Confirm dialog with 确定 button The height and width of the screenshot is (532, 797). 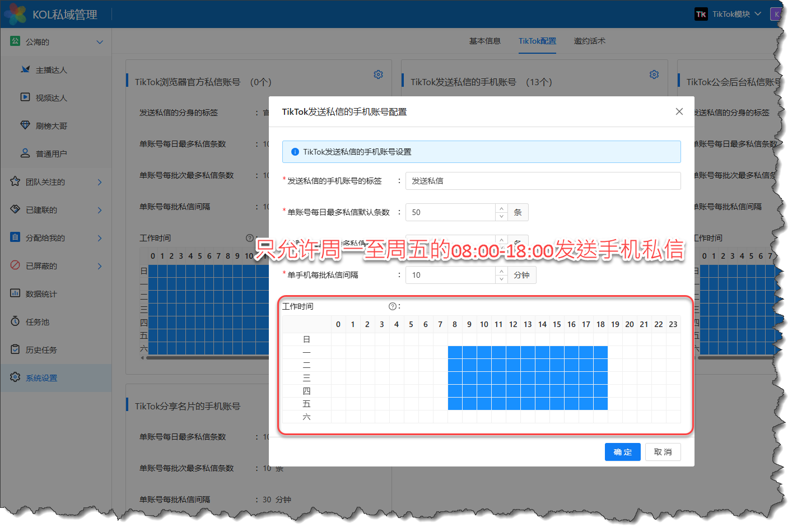click(622, 452)
